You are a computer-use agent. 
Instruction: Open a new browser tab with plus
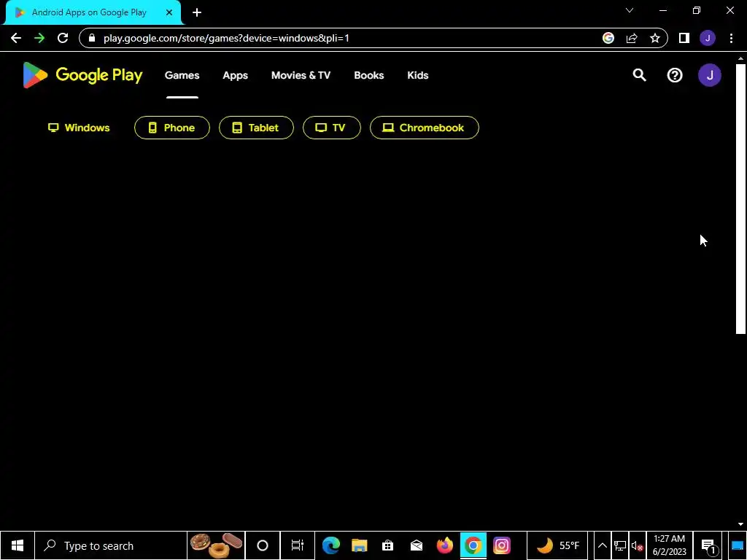[197, 12]
